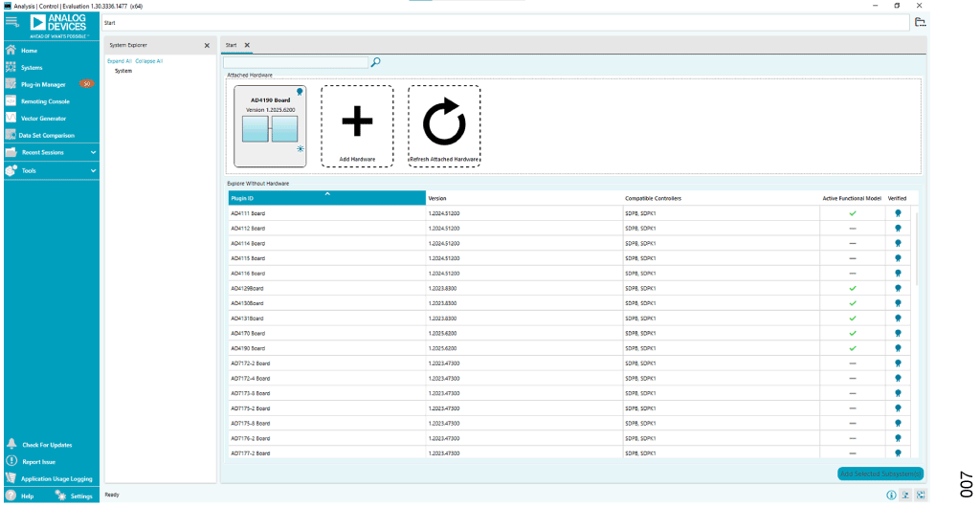
Task: Launch the Vector Generator
Action: coord(43,118)
